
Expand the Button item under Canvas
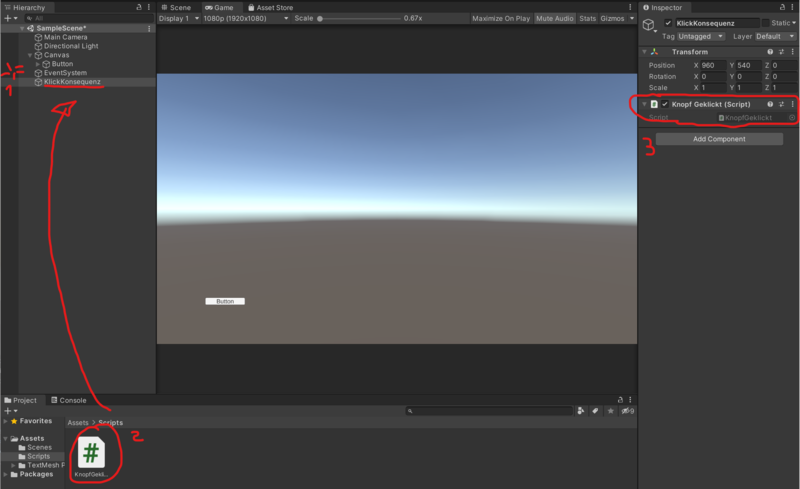pos(38,64)
